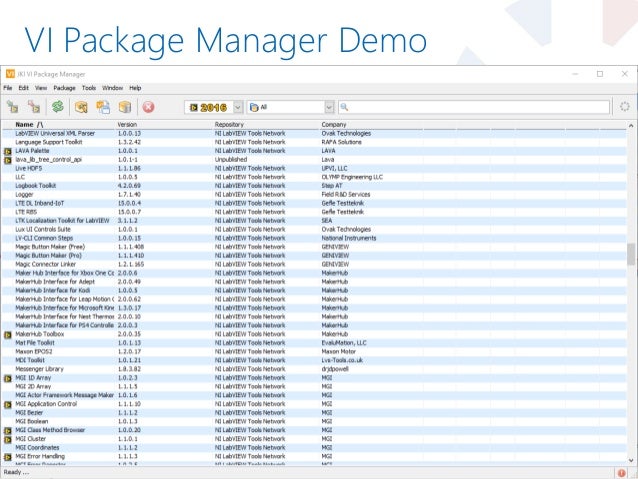Open the View menu

(41, 88)
